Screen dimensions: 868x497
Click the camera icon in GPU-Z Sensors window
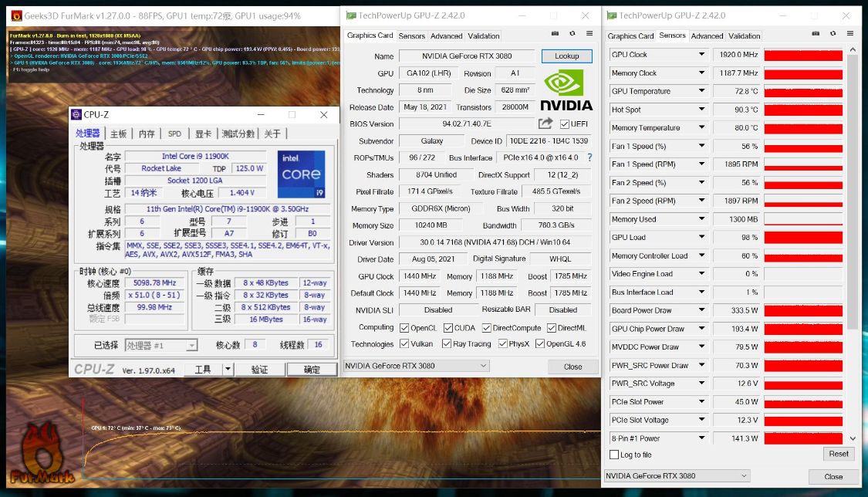[816, 34]
